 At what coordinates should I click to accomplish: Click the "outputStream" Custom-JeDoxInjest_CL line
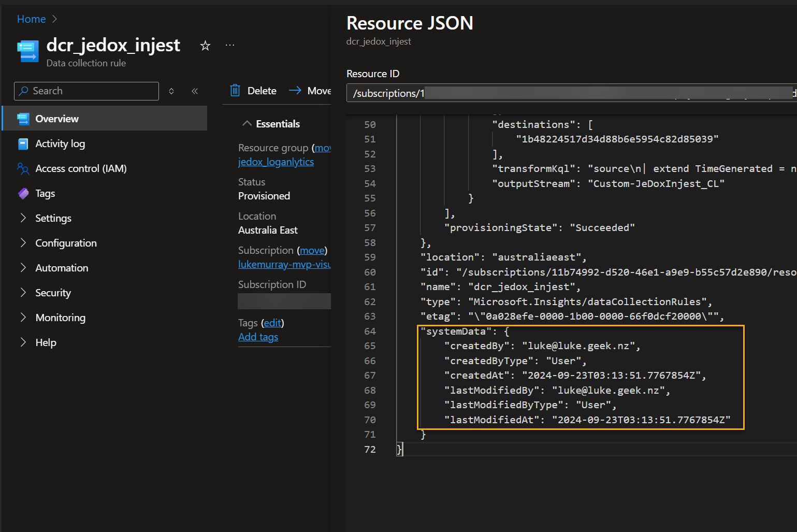coord(608,183)
